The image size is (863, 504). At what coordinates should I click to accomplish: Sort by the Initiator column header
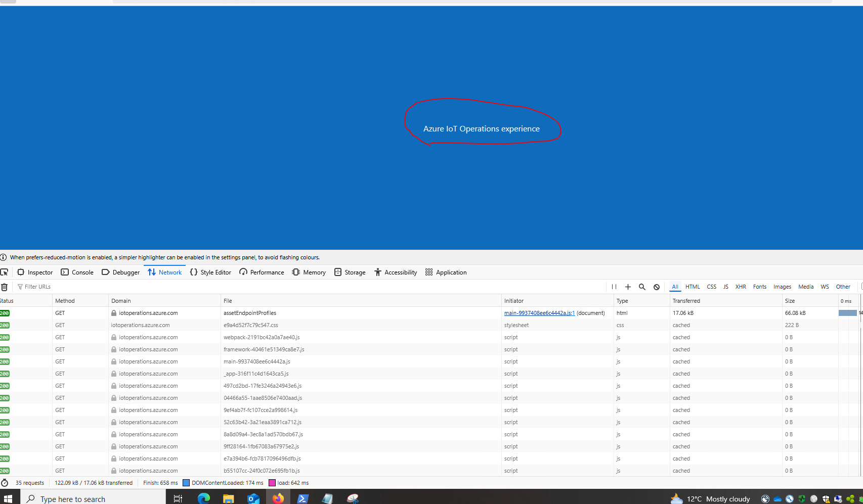pos(557,301)
